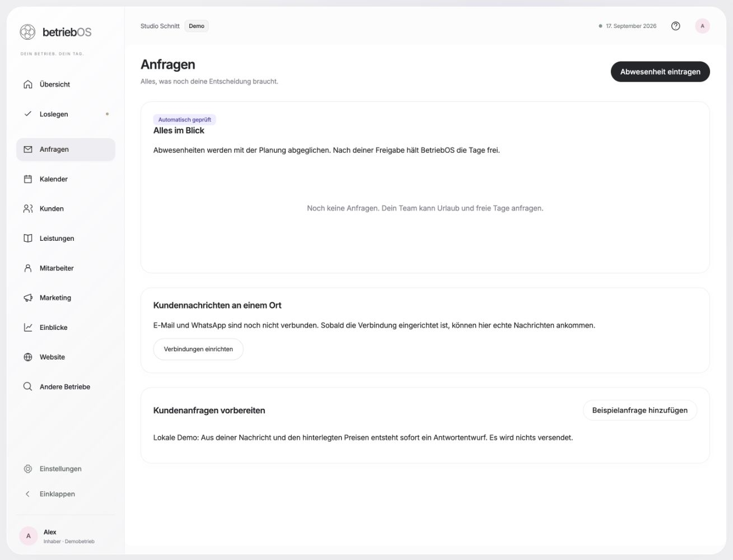Click the Einstellungen gear icon

(x=28, y=469)
